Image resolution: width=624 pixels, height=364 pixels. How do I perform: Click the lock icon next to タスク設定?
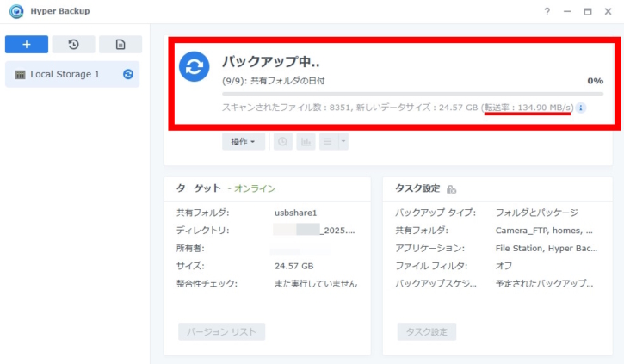(x=451, y=189)
